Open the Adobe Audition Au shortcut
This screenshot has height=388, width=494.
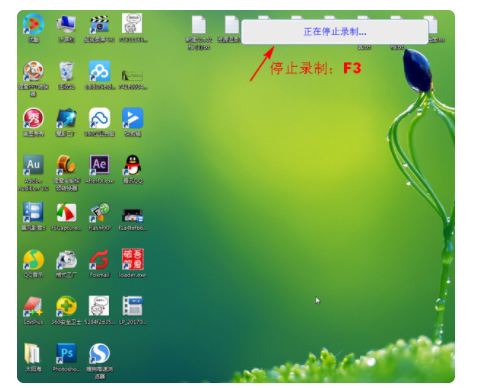tap(33, 165)
